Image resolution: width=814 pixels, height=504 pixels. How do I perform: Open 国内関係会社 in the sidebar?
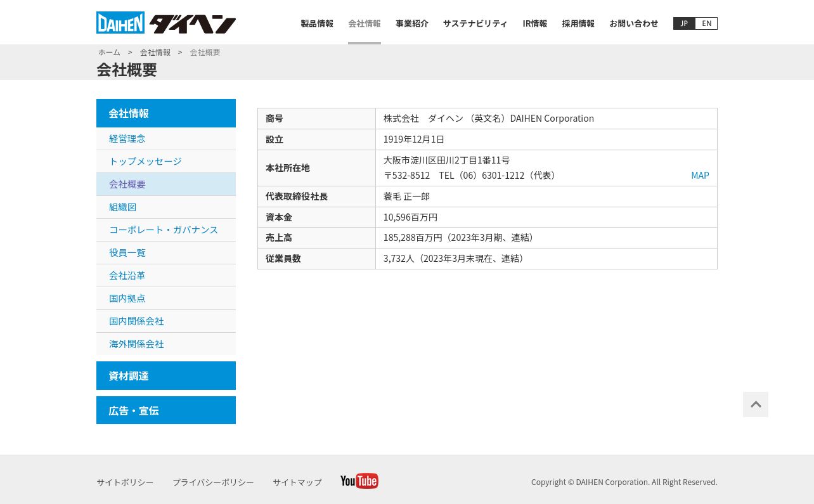[166, 321]
